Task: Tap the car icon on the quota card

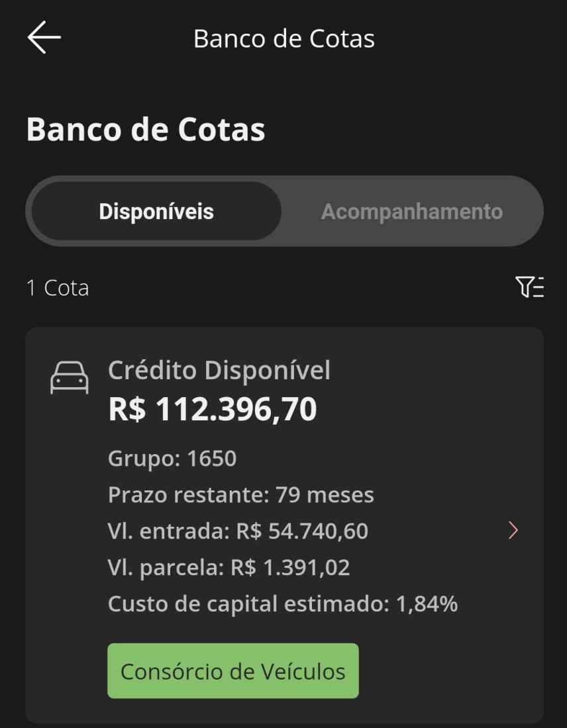Action: tap(70, 377)
